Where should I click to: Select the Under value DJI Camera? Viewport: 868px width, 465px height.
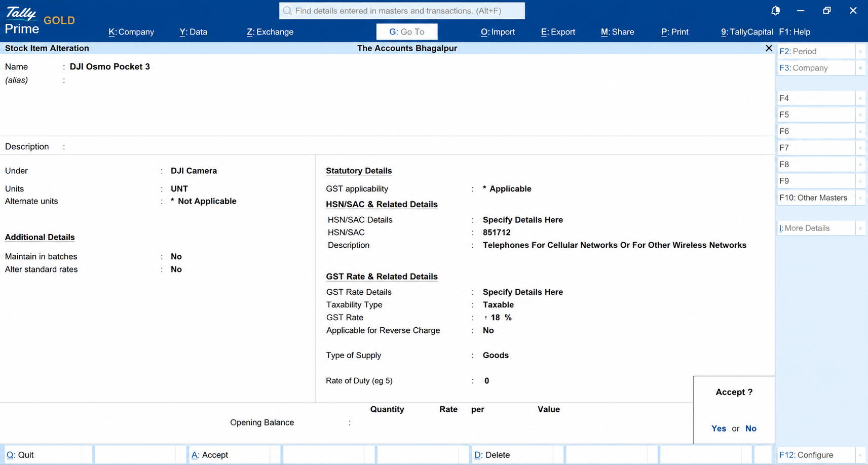point(194,171)
